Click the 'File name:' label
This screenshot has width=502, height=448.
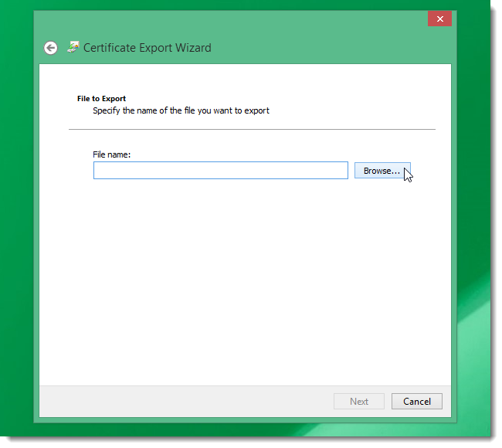112,154
